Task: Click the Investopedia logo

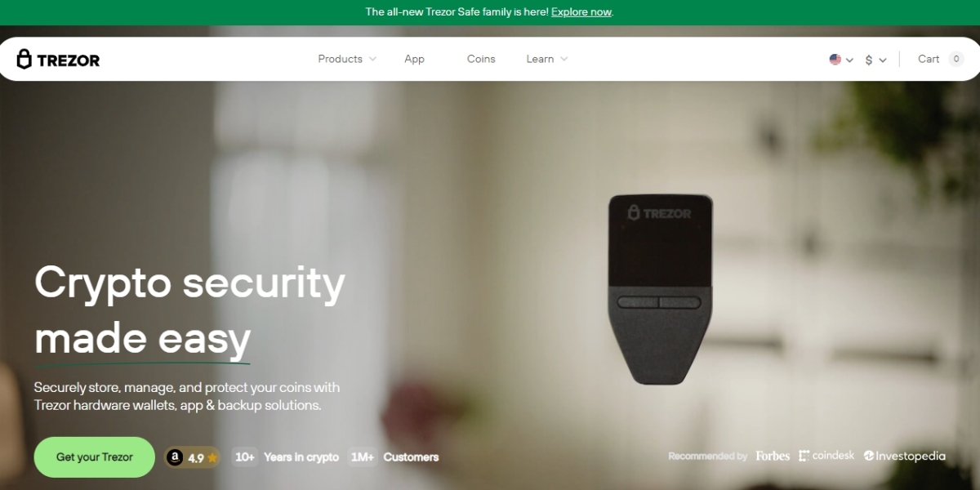Action: coord(904,456)
